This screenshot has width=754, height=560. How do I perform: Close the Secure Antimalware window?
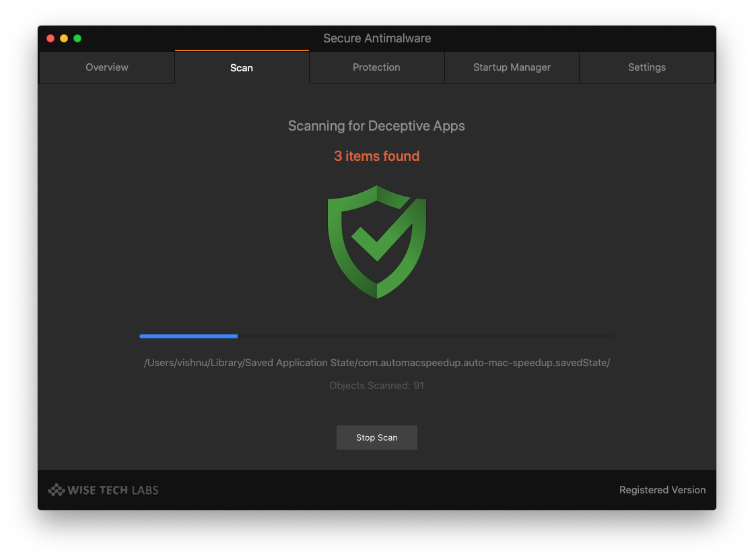pos(50,38)
